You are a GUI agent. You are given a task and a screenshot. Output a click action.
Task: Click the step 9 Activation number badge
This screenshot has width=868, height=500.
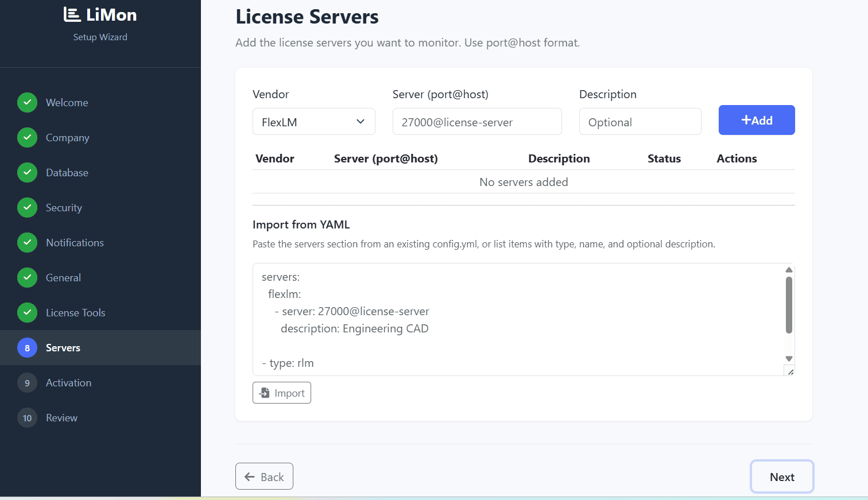27,382
